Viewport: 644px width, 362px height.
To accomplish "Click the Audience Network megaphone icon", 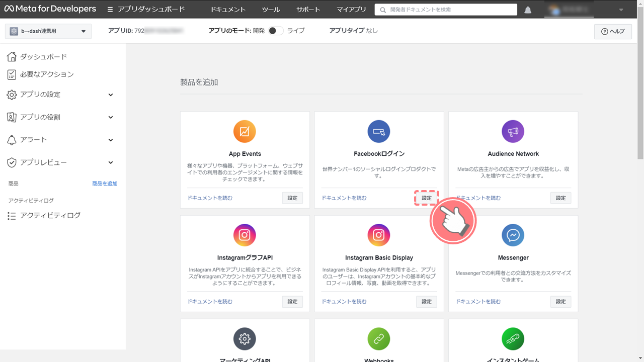I will tap(513, 132).
